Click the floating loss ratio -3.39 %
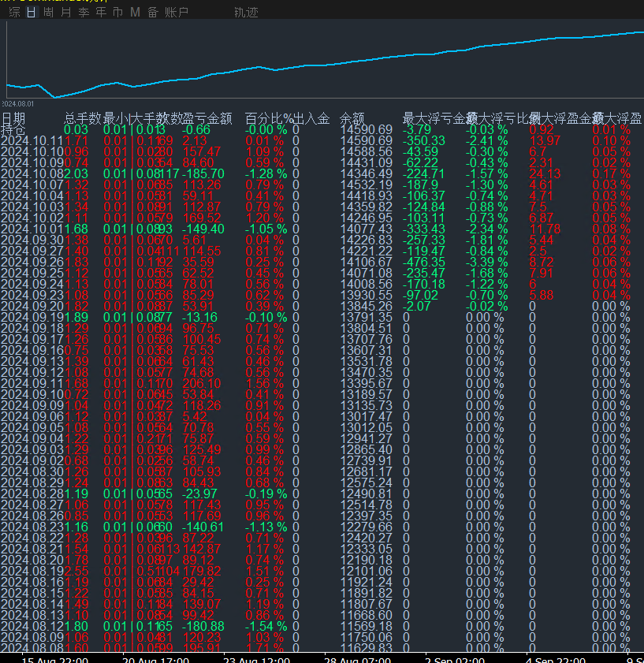This screenshot has height=663, width=644. click(487, 263)
